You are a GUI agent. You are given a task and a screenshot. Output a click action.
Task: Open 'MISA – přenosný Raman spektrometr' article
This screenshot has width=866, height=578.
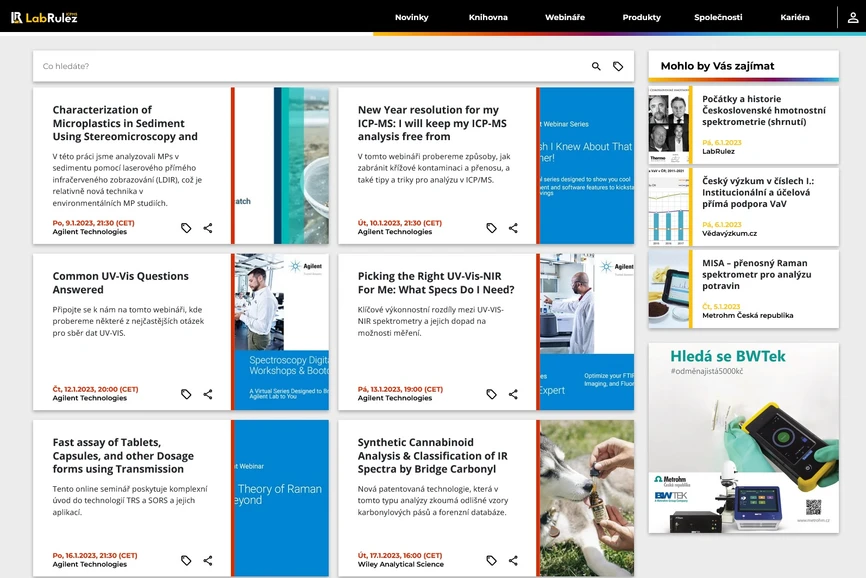point(757,274)
